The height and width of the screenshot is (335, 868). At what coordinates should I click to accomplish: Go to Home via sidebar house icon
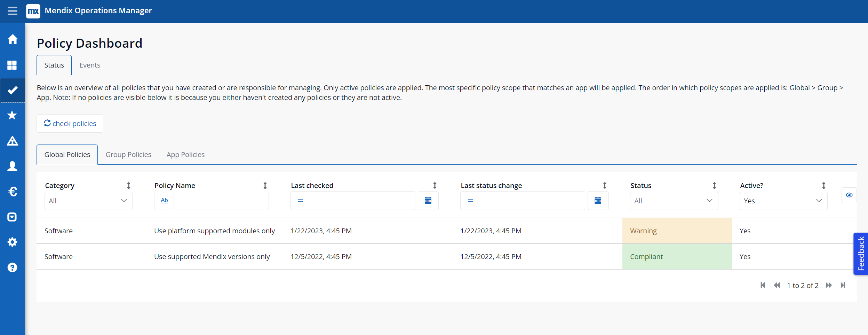[x=13, y=39]
